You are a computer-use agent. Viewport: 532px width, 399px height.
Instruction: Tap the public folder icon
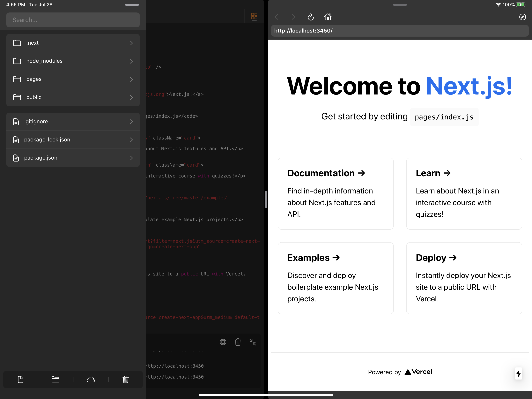click(x=17, y=97)
